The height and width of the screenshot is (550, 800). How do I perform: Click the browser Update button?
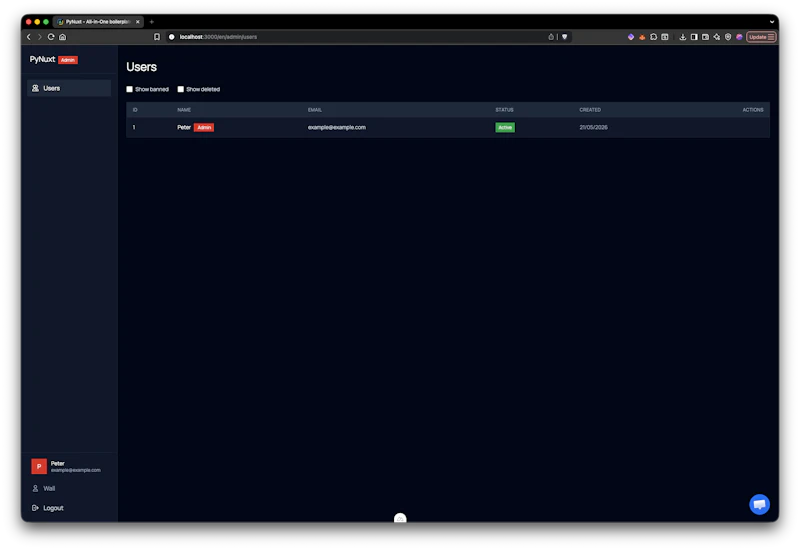pos(761,37)
